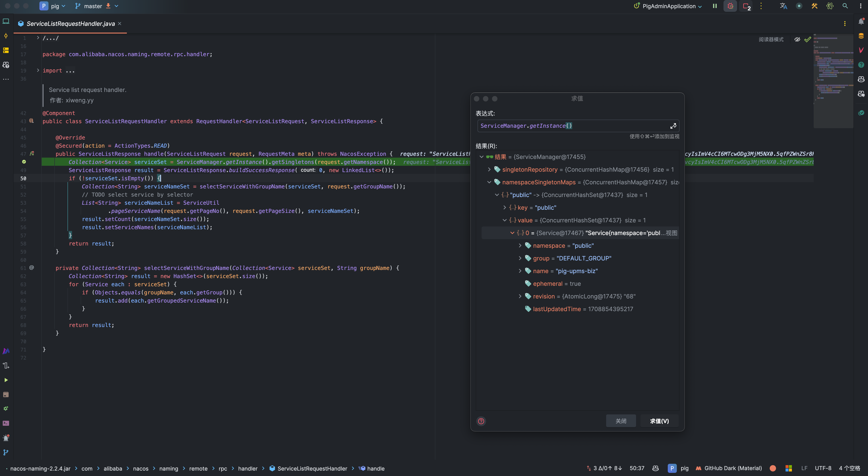Screen dimensions: 868x476
Task: Click the 求值(V) evaluate button
Action: tap(659, 421)
